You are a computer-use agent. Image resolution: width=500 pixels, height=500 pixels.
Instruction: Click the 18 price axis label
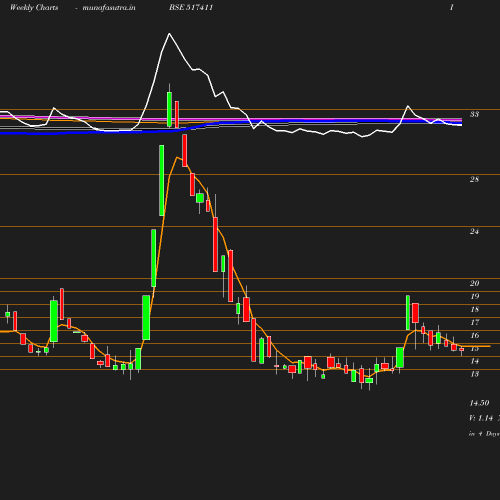tap(474, 309)
